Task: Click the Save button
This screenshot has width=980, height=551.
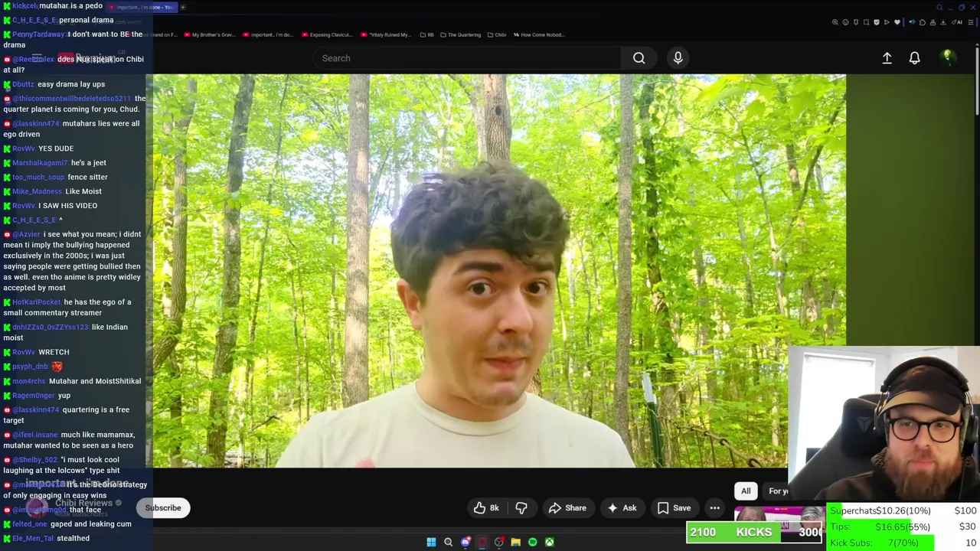Action: coord(674,507)
